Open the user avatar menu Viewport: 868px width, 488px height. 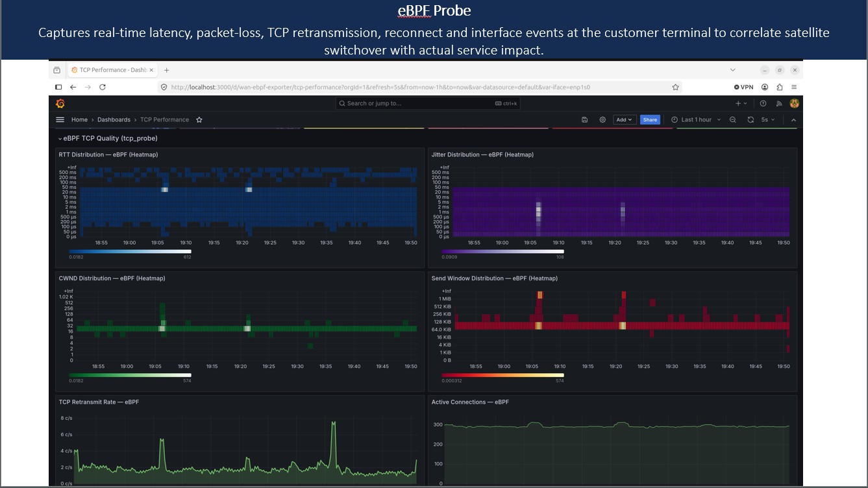point(794,104)
